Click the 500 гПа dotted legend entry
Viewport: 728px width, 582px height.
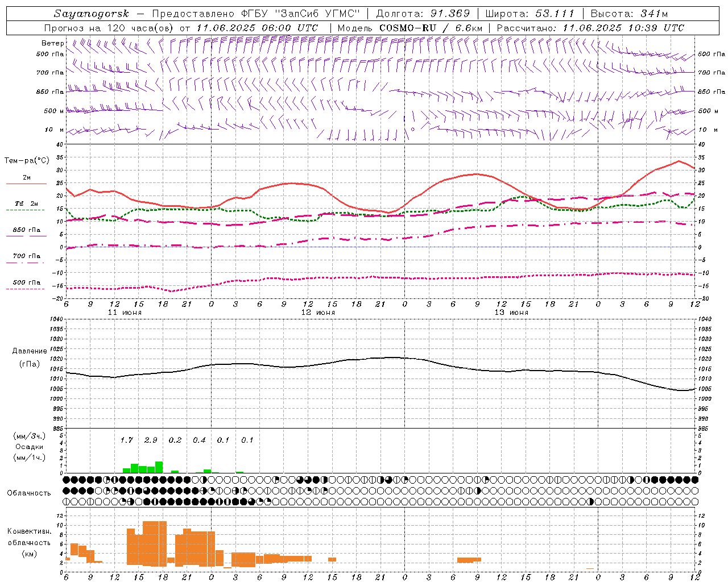26,282
